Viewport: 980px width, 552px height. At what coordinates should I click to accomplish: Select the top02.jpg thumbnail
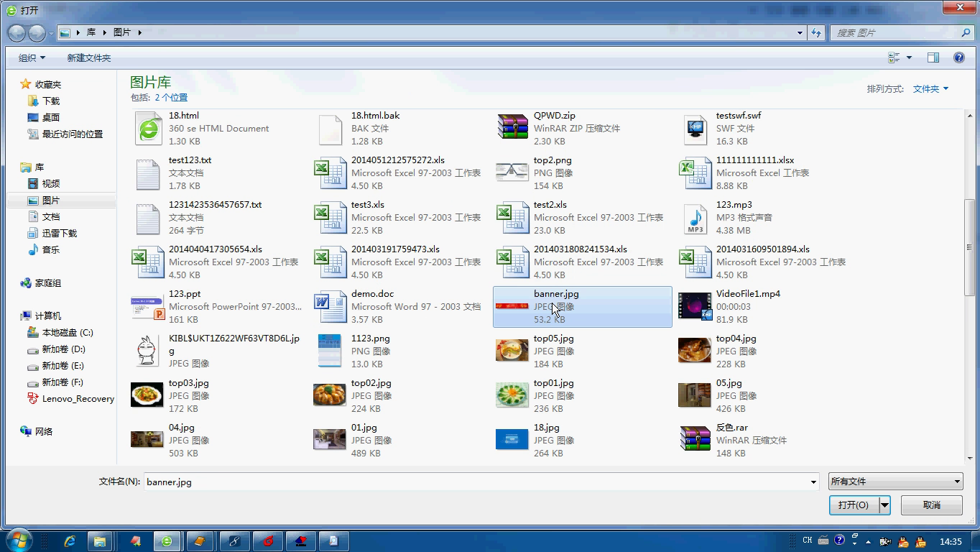point(330,395)
